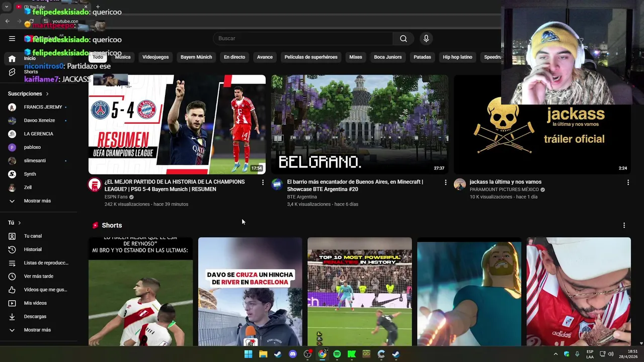Select the Hip hop latino chip
The height and width of the screenshot is (362, 644).
[x=457, y=57]
